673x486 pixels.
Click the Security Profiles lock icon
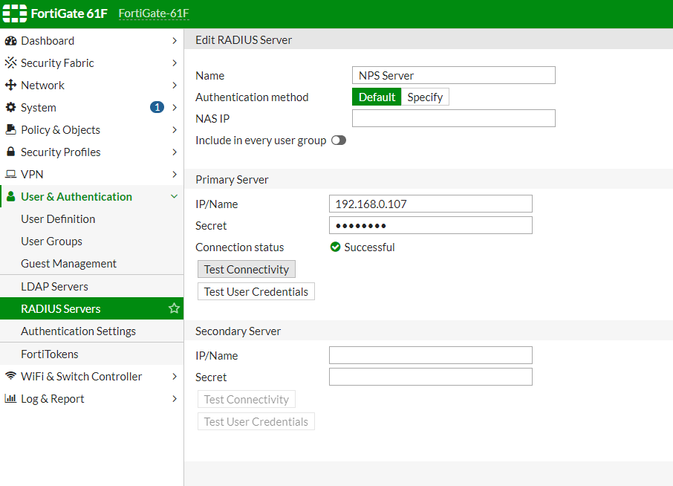11,152
